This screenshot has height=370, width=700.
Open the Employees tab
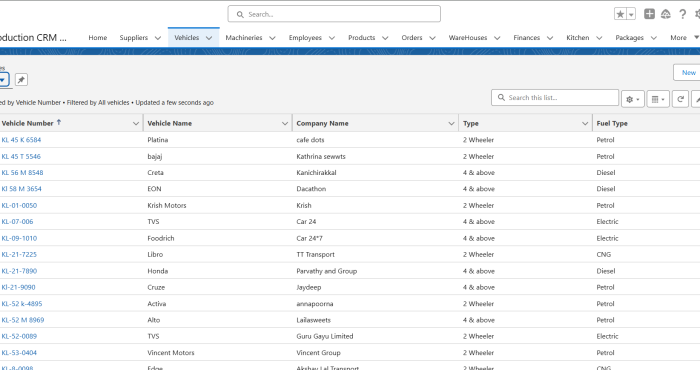(x=305, y=38)
